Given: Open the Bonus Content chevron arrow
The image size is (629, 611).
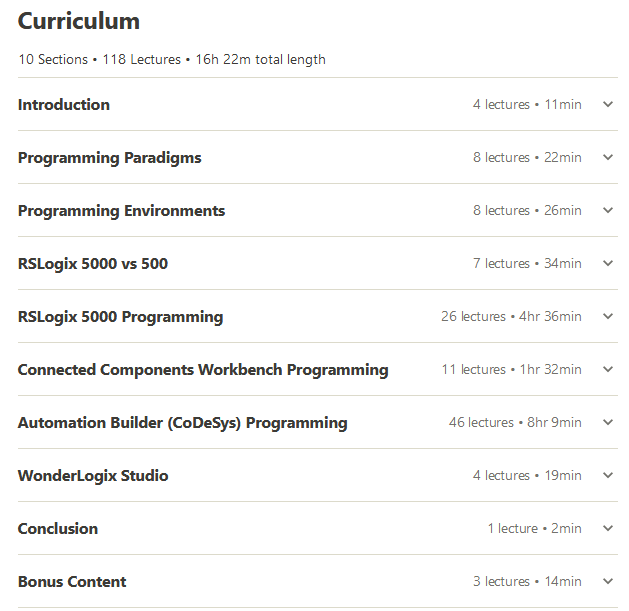Looking at the screenshot, I should [608, 581].
